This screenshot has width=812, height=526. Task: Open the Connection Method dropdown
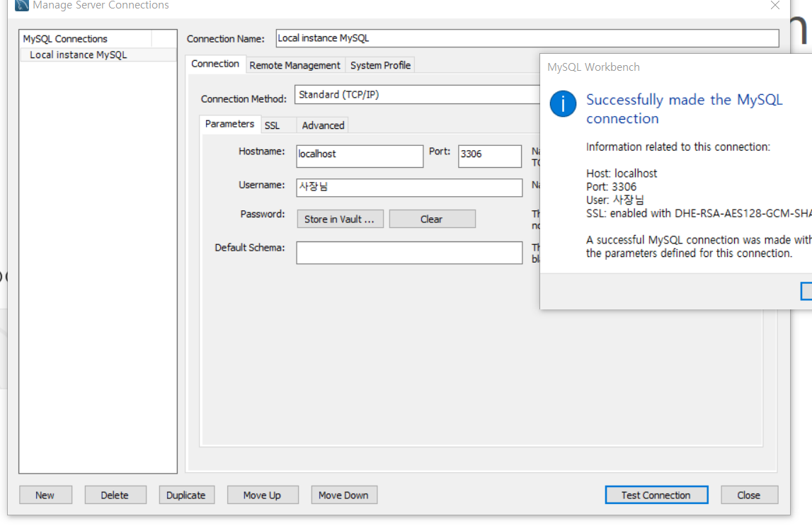click(x=418, y=95)
